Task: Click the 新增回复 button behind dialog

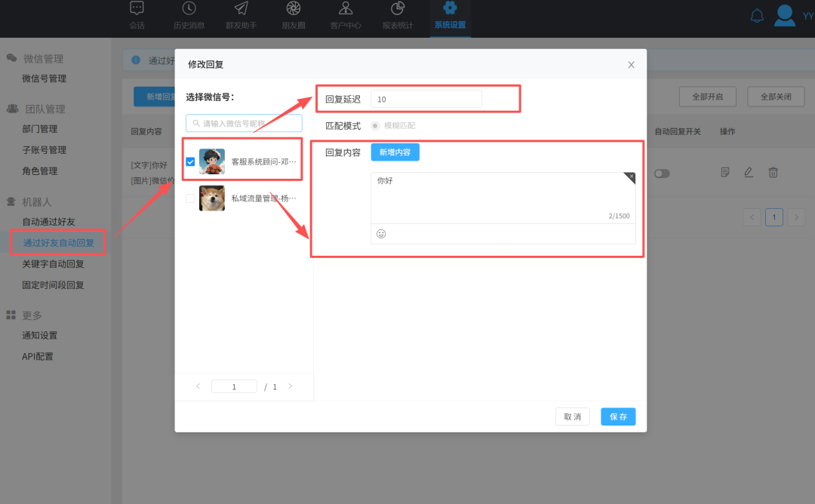Action: (x=155, y=97)
